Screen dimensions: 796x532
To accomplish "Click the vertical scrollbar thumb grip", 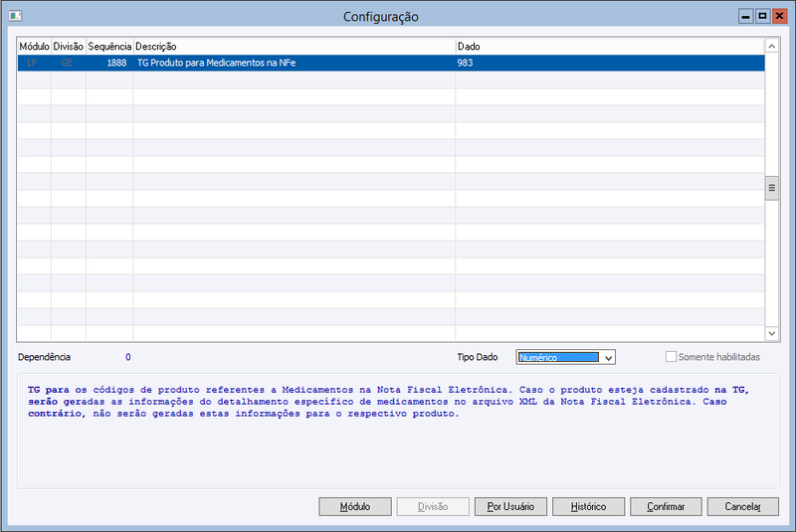I will pyautogui.click(x=772, y=188).
